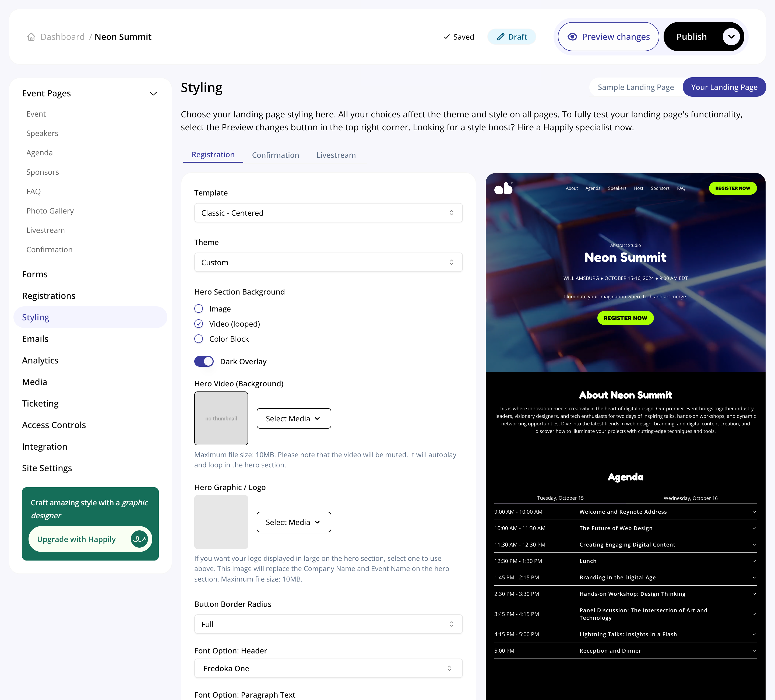775x700 pixels.
Task: Open the Button Border Radius selector
Action: 328,624
